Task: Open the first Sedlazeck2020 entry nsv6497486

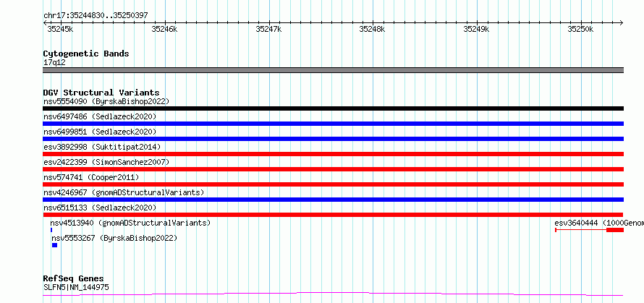Action: [x=100, y=116]
